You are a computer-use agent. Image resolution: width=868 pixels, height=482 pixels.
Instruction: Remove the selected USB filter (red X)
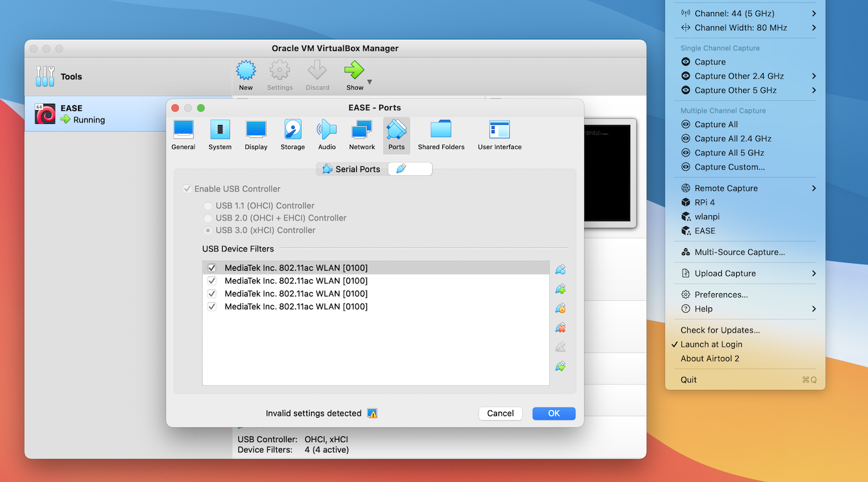click(x=560, y=327)
